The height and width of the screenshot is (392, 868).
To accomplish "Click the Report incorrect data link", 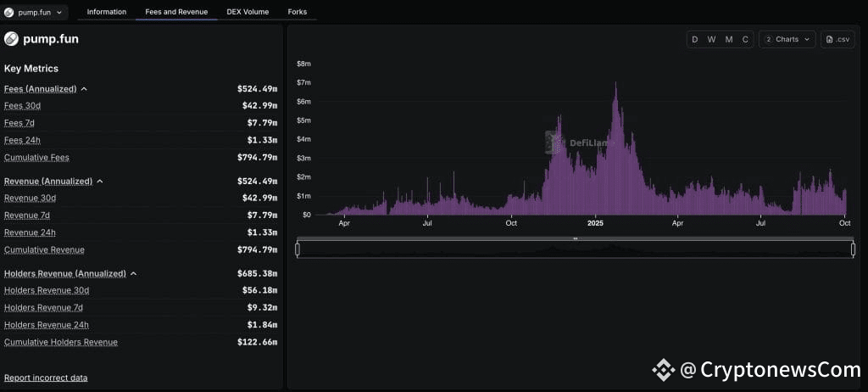I will coord(46,378).
